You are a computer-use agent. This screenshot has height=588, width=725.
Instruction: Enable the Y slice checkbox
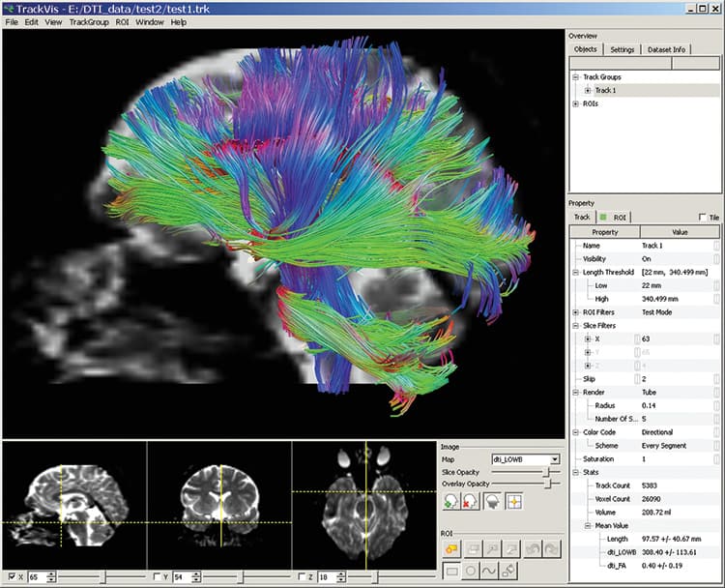(157, 576)
